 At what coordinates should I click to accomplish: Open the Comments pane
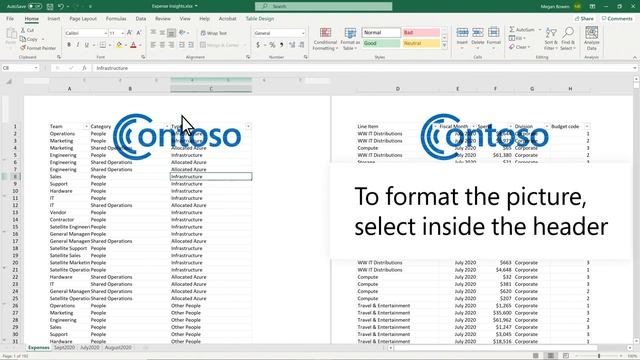pos(617,19)
